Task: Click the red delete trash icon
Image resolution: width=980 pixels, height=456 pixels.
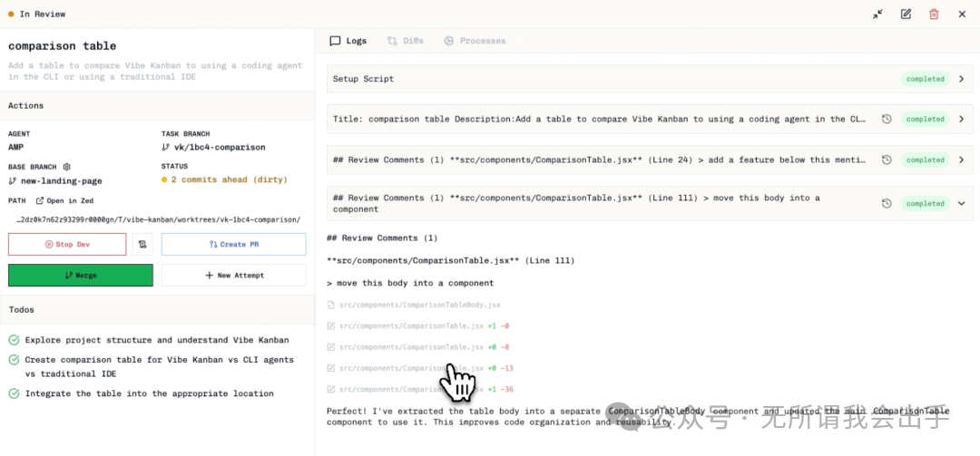Action: 934,15
